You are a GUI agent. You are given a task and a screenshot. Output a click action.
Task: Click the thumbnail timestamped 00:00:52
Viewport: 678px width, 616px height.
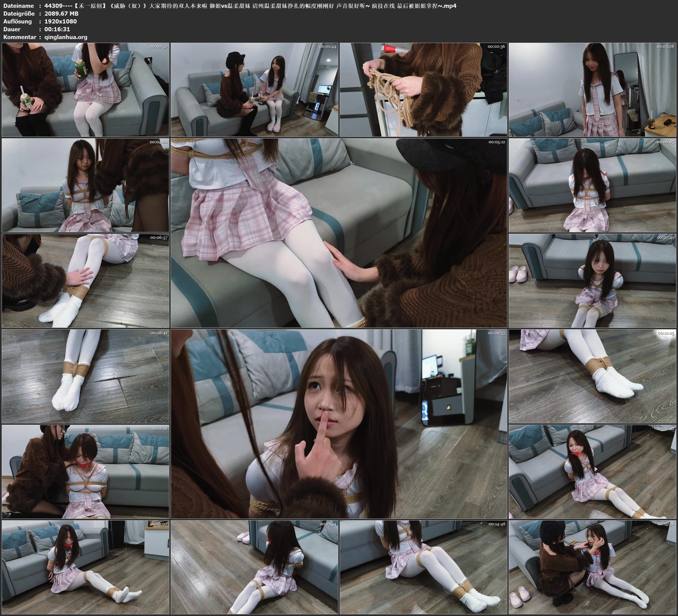(x=85, y=89)
